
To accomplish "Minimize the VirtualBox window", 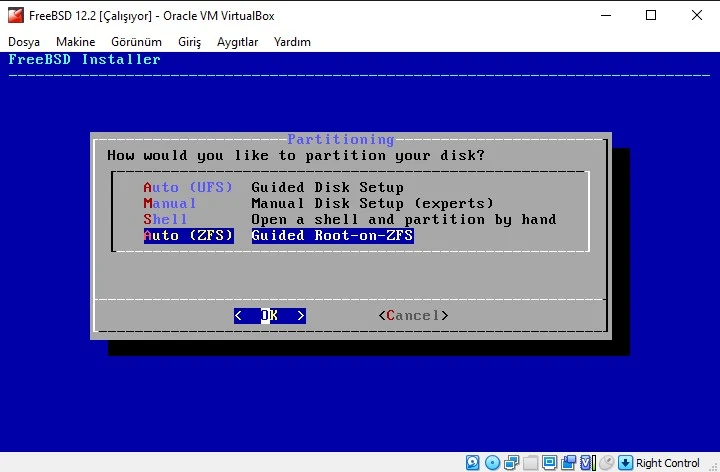I will (x=606, y=15).
